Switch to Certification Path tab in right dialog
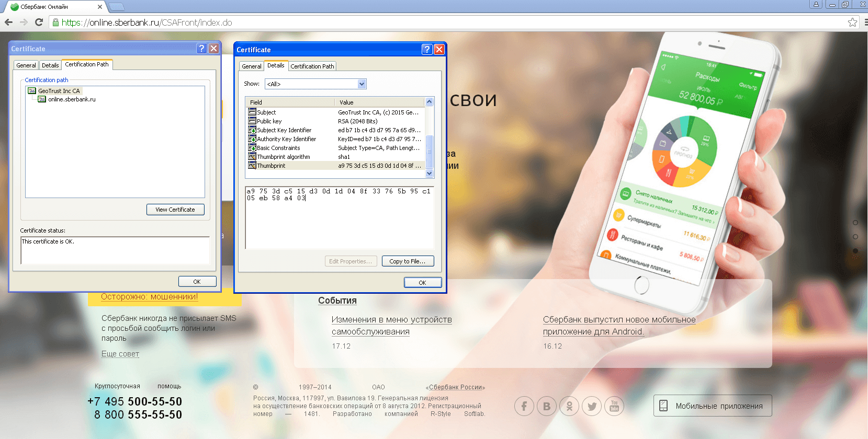 click(312, 66)
